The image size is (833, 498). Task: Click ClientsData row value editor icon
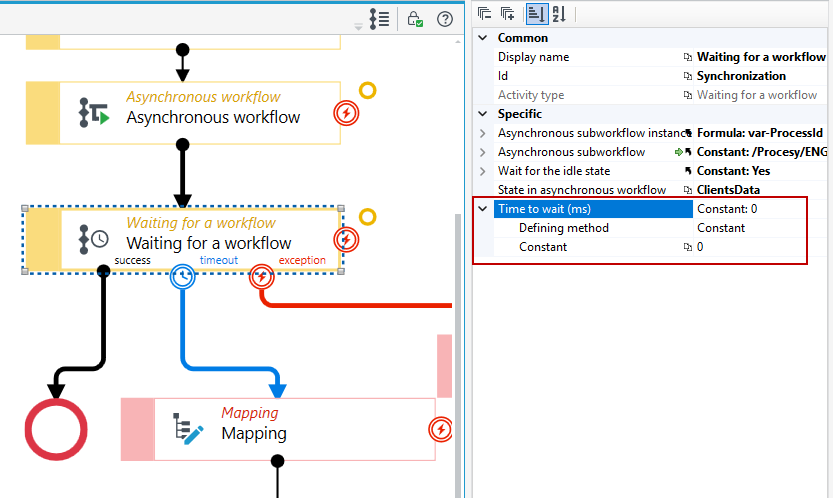pos(687,190)
